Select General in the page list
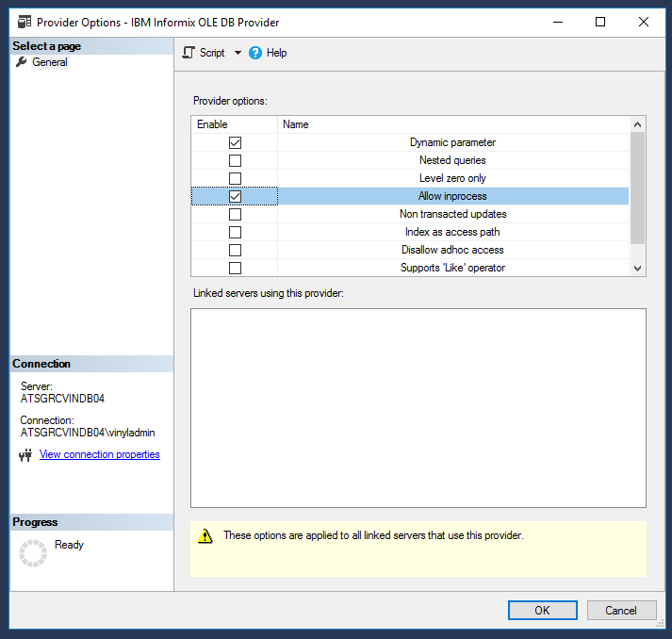The width and height of the screenshot is (672, 639). tap(50, 62)
